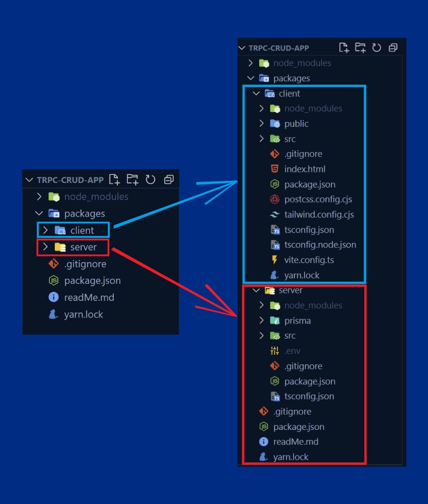Click Collapse Folders icon in right panel
This screenshot has width=428, height=504.
(393, 47)
